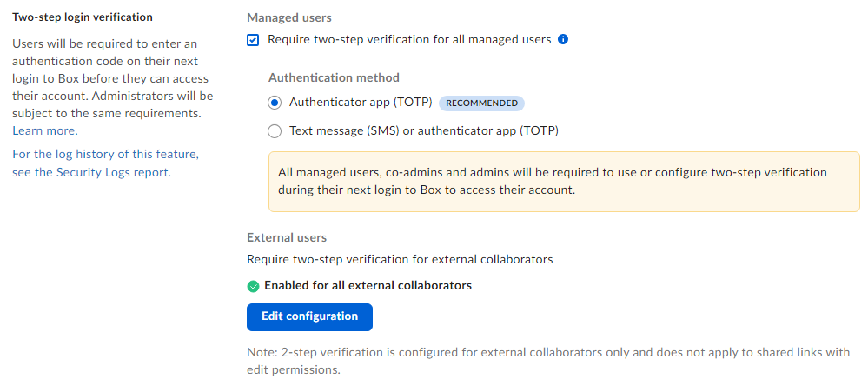This screenshot has width=868, height=386.
Task: Click the RECOMMENDED badge next to Authenticator app
Action: 481,103
